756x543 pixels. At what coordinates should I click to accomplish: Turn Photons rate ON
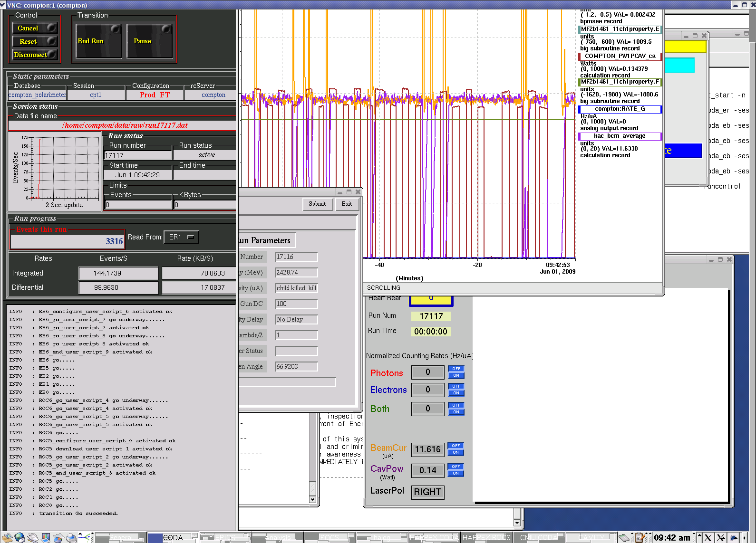tap(456, 375)
